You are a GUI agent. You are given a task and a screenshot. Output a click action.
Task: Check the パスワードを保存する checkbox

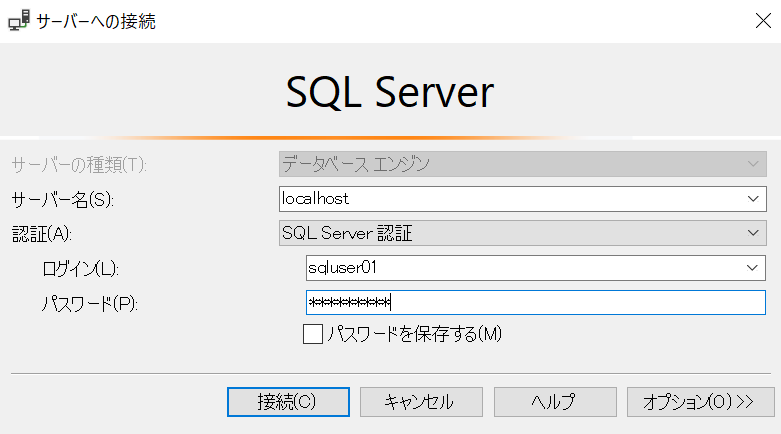point(313,334)
